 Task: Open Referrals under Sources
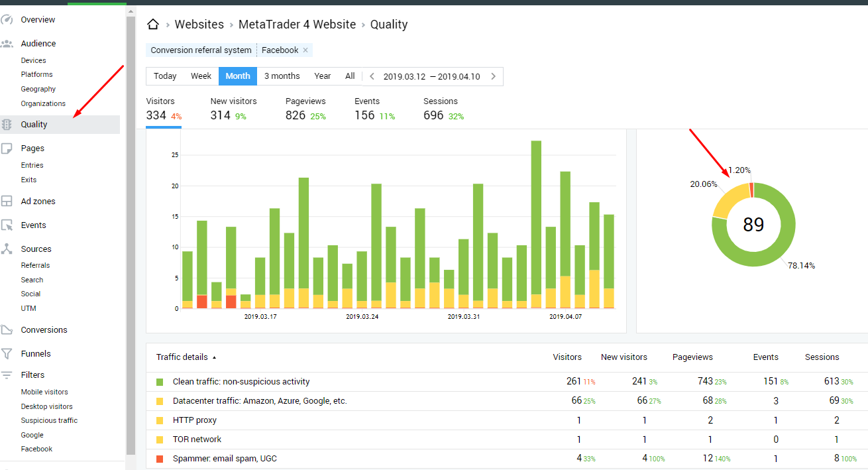[35, 265]
